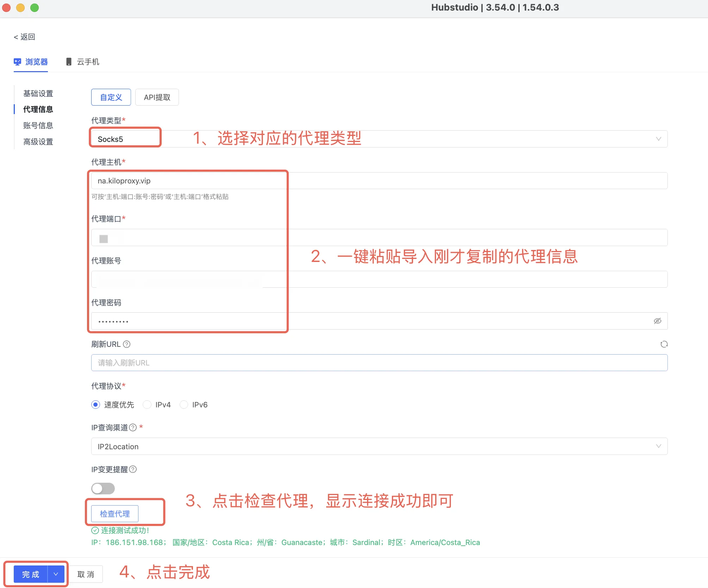Open 代理信息 section in sidebar
708x588 pixels.
(38, 109)
